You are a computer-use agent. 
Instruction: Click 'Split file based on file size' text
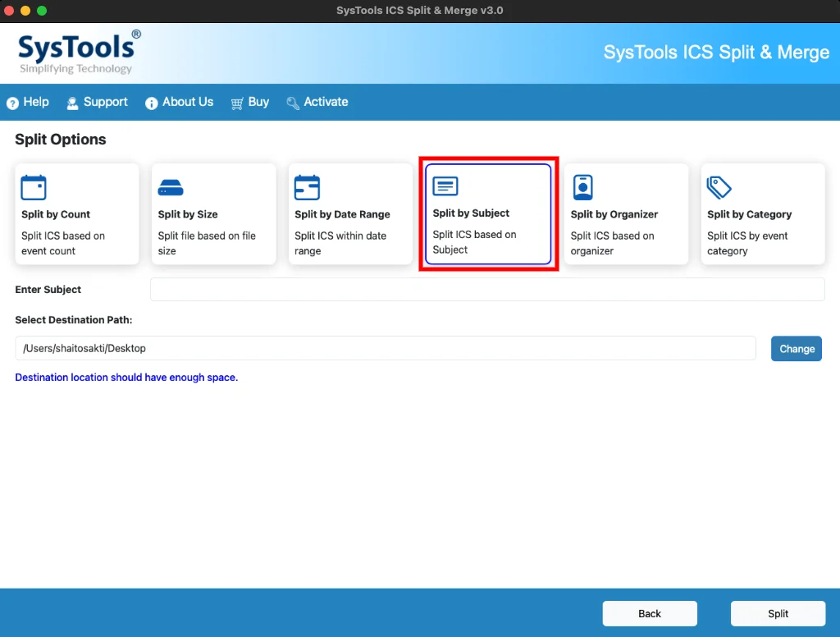207,244
